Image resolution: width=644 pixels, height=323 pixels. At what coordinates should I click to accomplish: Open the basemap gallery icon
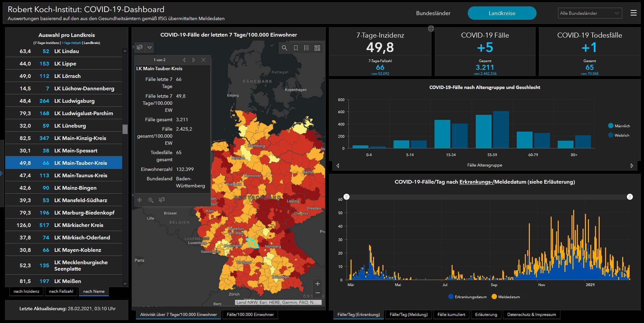[x=317, y=48]
